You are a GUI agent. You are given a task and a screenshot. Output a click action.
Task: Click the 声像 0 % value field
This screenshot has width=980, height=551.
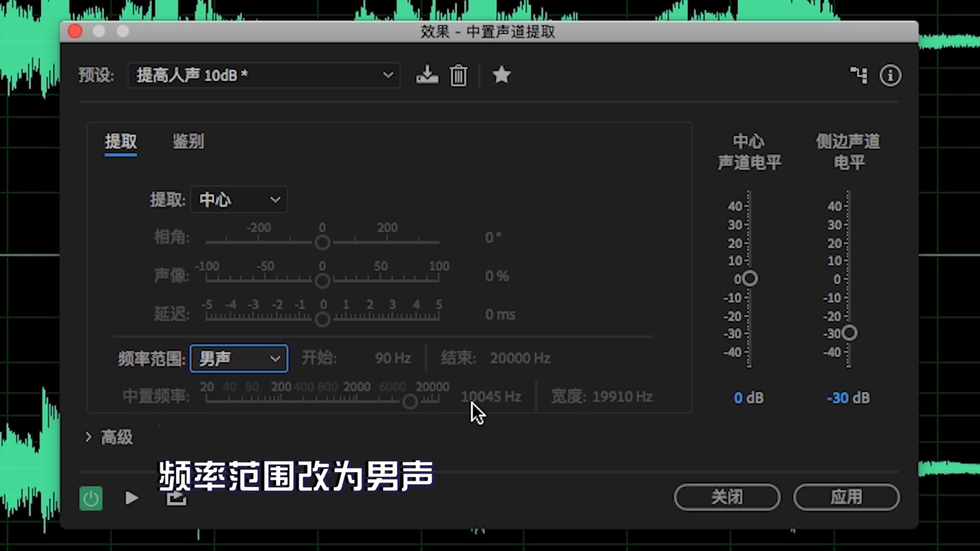(x=497, y=276)
